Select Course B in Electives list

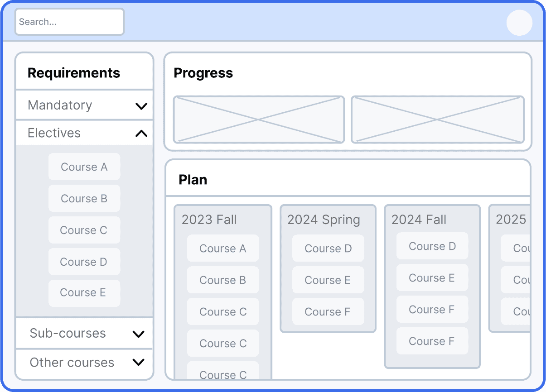(84, 198)
